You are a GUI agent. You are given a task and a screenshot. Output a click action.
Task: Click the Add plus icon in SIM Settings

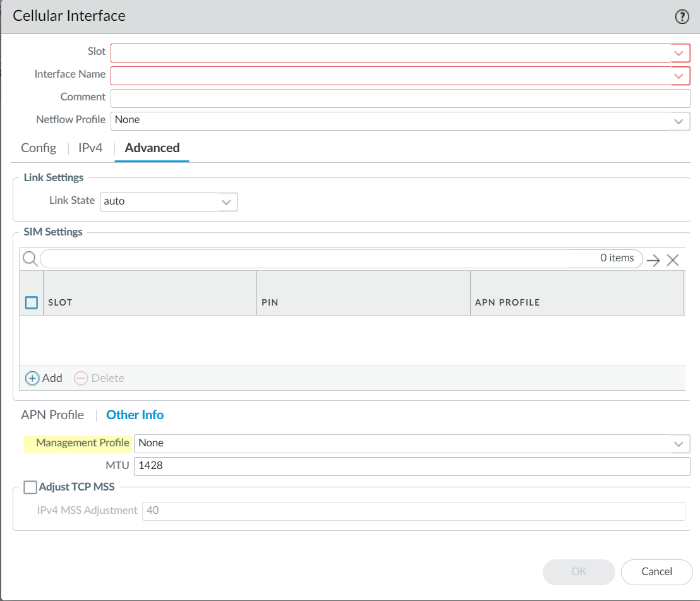click(32, 378)
